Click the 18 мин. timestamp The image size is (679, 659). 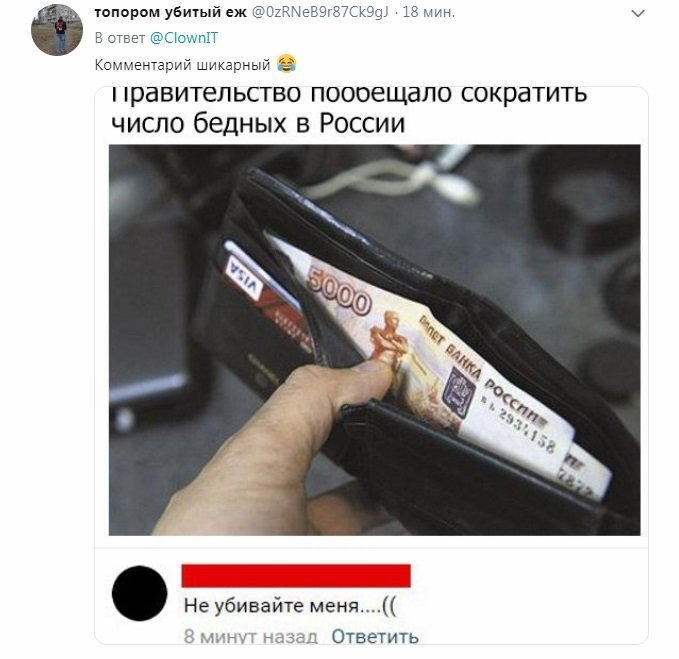point(429,12)
